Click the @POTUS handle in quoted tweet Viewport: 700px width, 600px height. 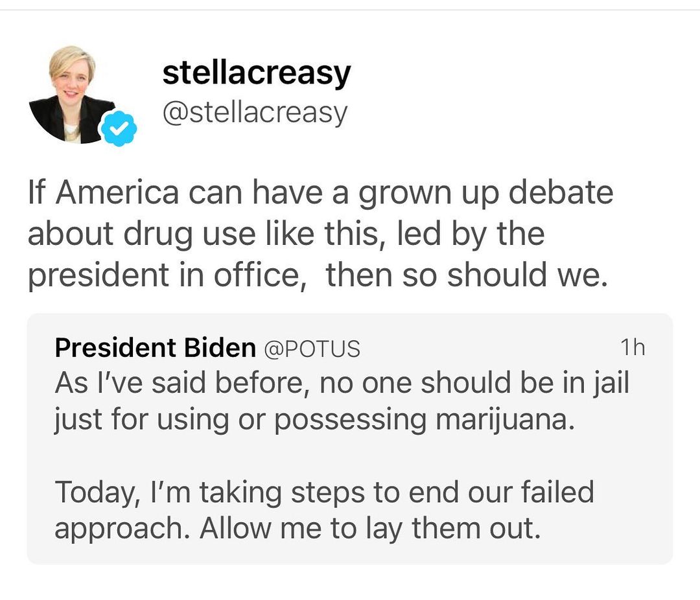point(311,349)
